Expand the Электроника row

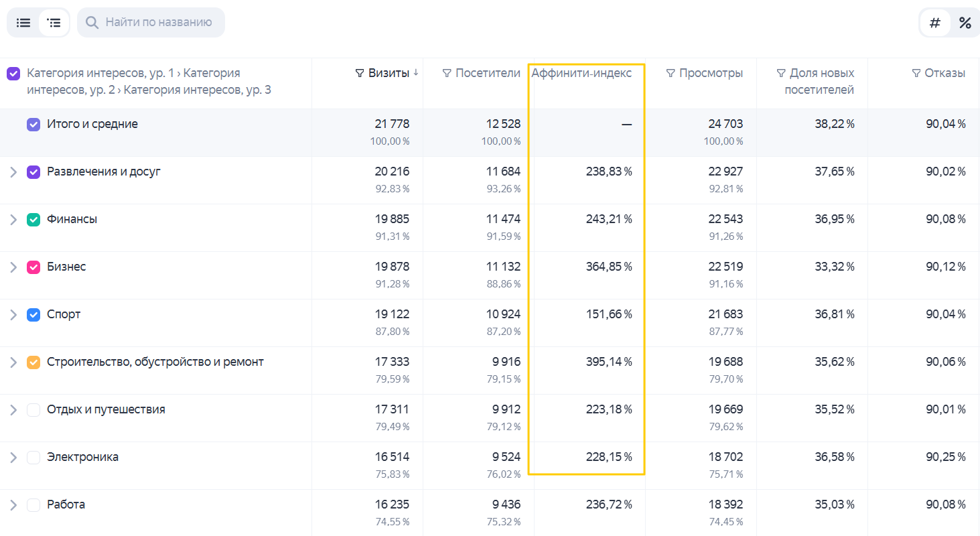(13, 458)
